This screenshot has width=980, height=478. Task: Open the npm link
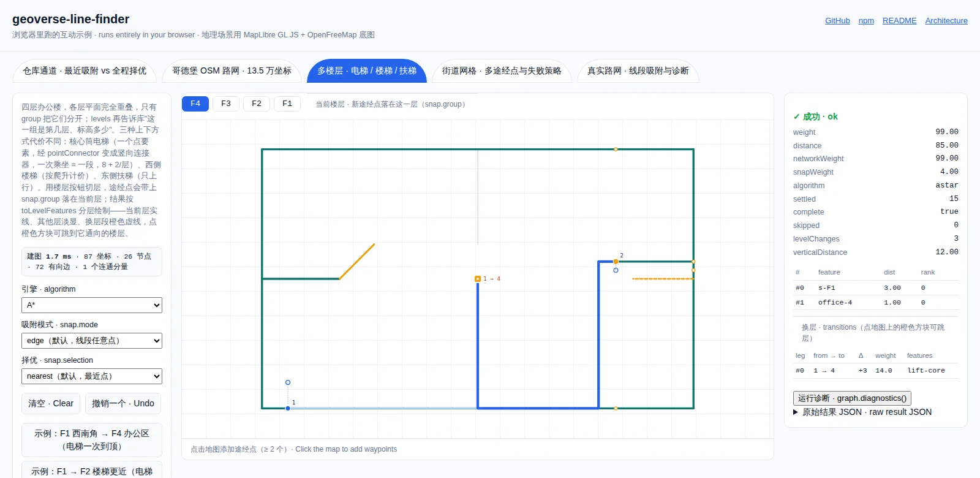866,21
